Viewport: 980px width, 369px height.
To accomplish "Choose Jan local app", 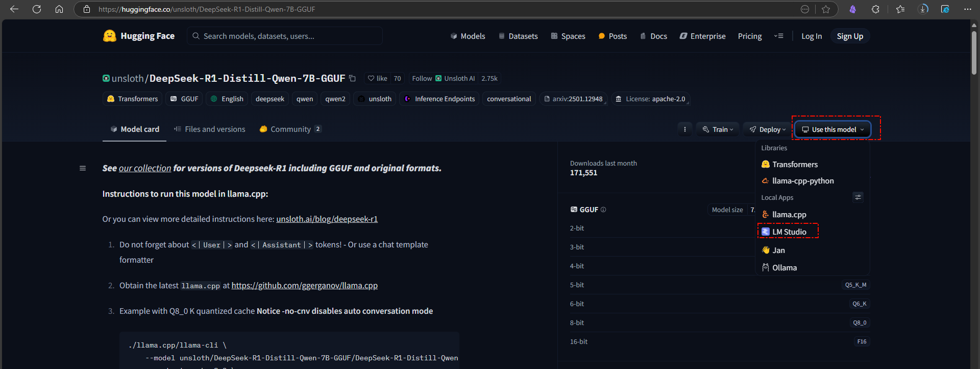I will 813,250.
